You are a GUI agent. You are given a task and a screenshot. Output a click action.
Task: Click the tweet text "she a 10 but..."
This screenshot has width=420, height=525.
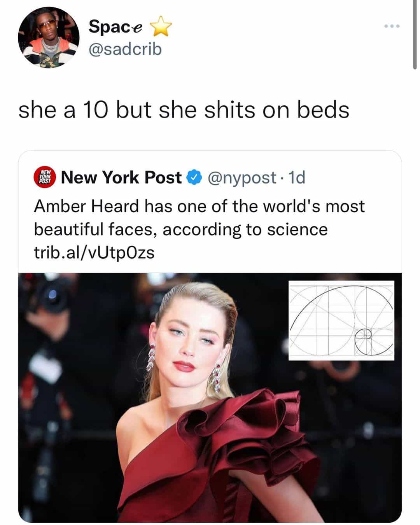[x=184, y=110]
